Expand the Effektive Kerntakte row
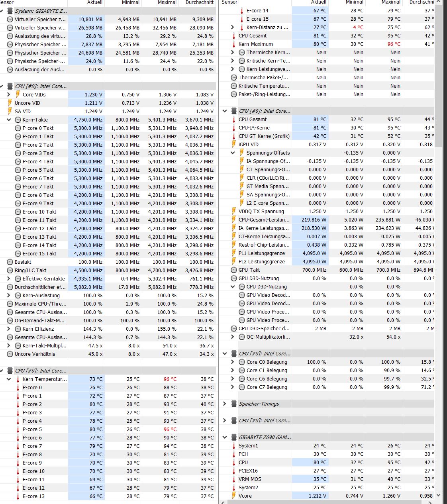Viewport: 447px width, 504px height. coord(9,278)
